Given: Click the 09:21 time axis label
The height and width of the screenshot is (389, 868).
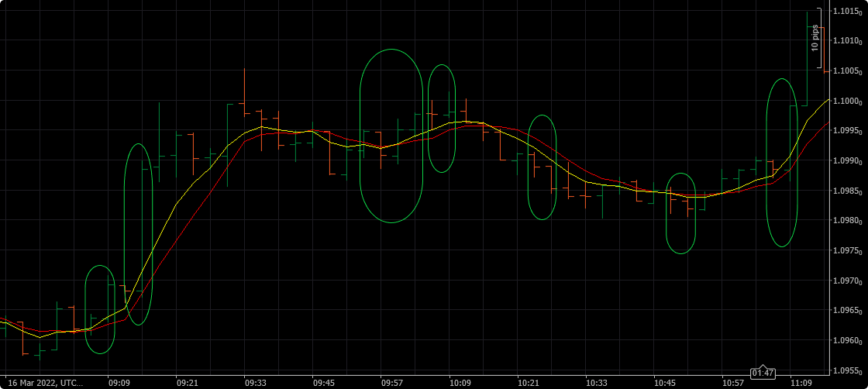Looking at the screenshot, I should (x=187, y=382).
